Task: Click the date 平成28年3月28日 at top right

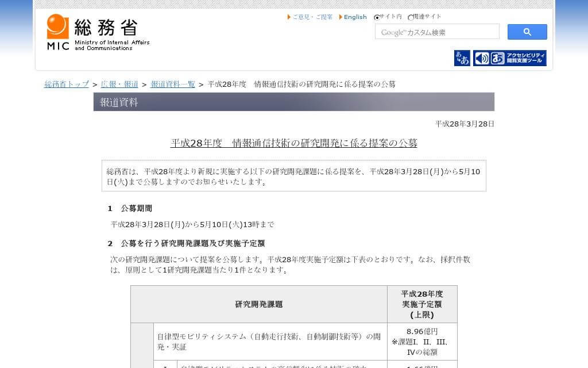Action: 464,124
